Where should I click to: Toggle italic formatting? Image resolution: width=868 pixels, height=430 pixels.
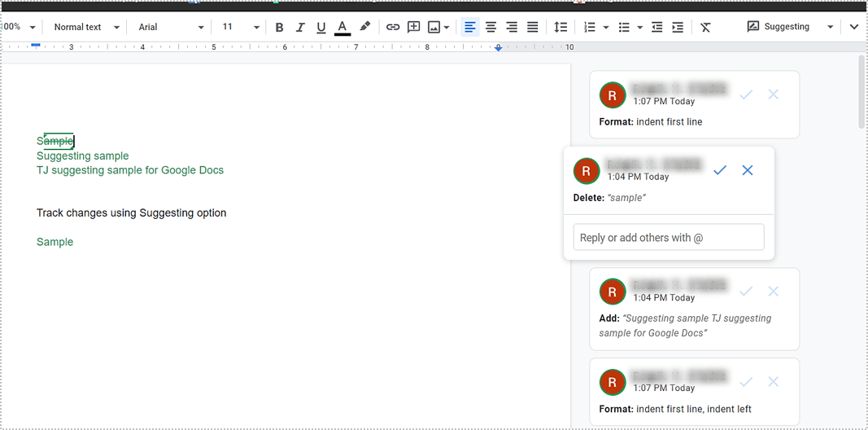tap(300, 27)
